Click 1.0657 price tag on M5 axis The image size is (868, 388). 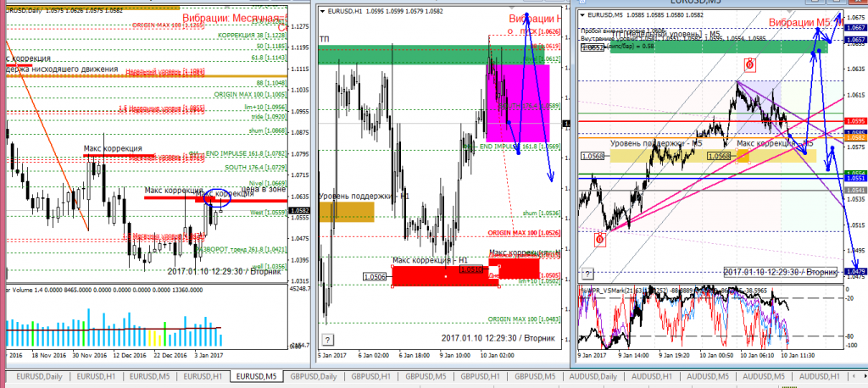(854, 40)
